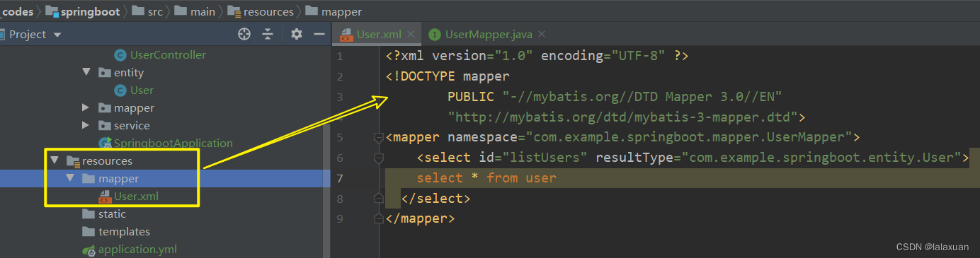Select the resources folder
The height and width of the screenshot is (258, 980).
107,160
